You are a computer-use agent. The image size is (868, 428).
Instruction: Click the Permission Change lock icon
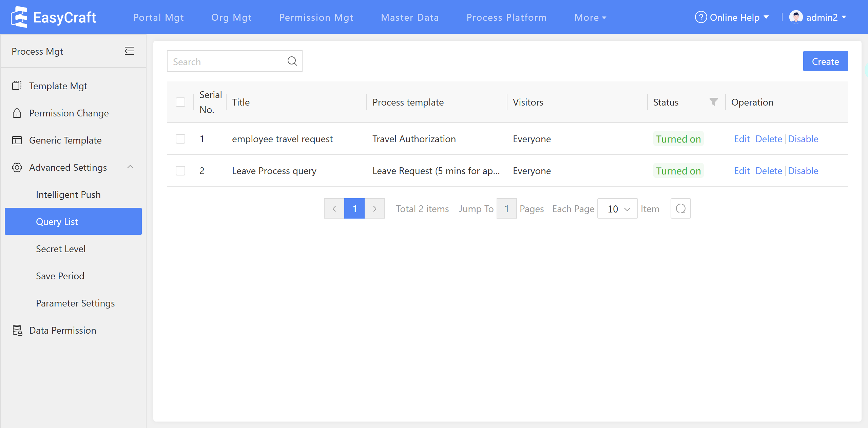[17, 113]
